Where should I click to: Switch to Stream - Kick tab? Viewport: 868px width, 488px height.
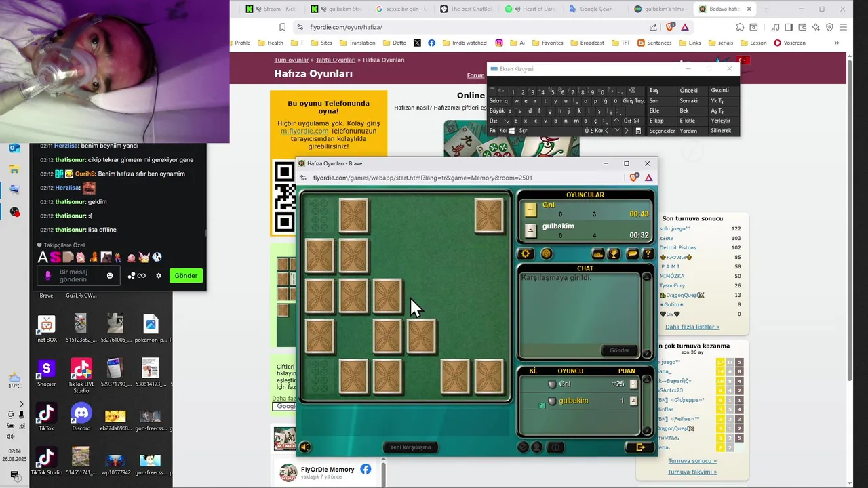(270, 9)
